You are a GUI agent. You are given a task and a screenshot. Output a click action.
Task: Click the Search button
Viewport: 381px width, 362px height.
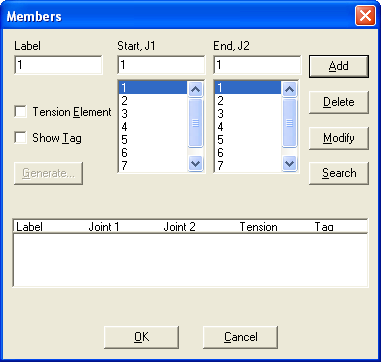(339, 173)
